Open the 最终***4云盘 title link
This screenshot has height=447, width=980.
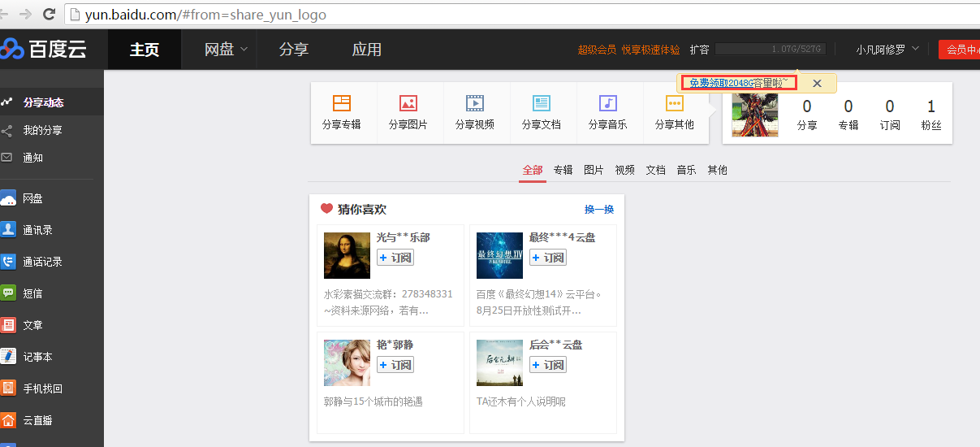tap(562, 237)
